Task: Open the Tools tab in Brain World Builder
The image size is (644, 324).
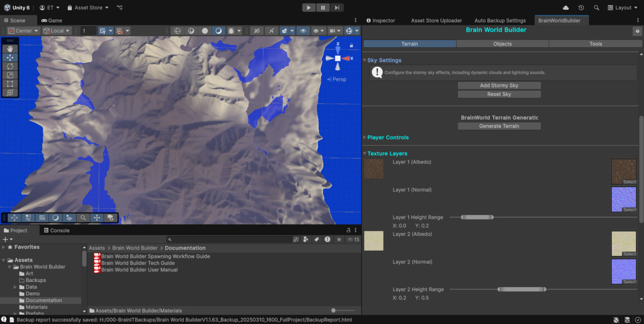Action: click(596, 43)
